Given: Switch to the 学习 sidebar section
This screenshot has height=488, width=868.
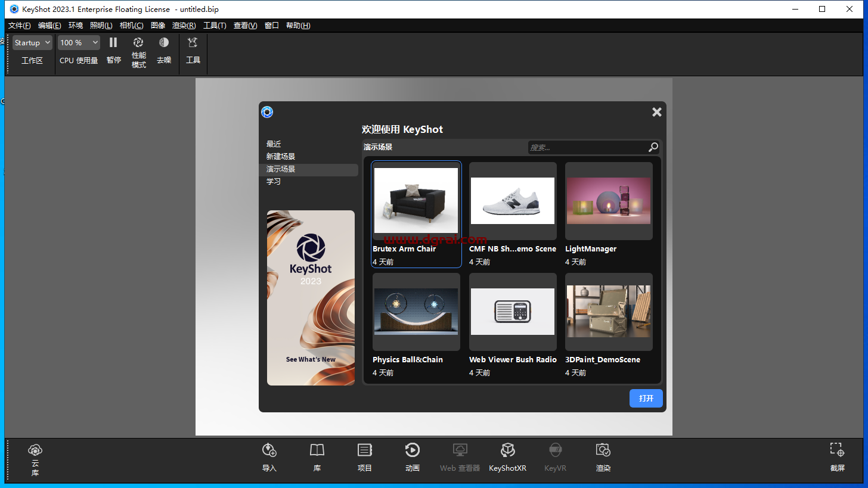Looking at the screenshot, I should coord(273,181).
